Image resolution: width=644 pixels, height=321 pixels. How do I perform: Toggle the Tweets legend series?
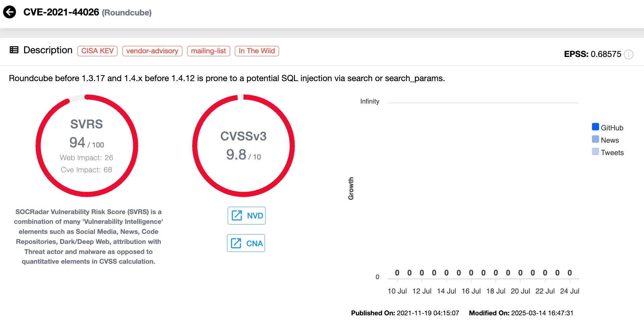(x=608, y=152)
